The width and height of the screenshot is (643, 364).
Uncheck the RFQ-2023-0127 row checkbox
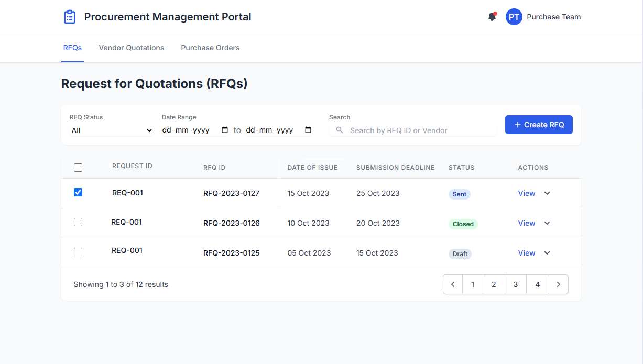(78, 192)
